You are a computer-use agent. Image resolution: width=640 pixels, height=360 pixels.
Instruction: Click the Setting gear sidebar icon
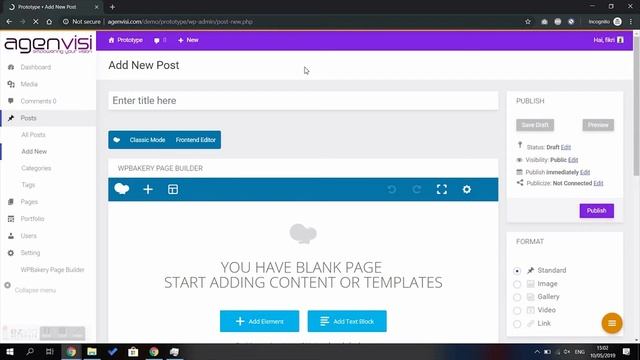pyautogui.click(x=11, y=253)
